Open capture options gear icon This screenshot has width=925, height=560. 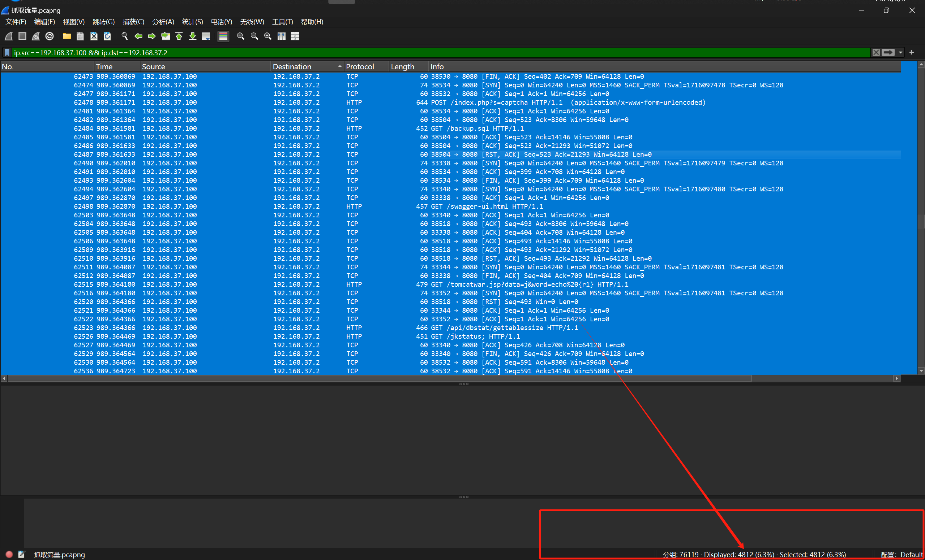[50, 36]
